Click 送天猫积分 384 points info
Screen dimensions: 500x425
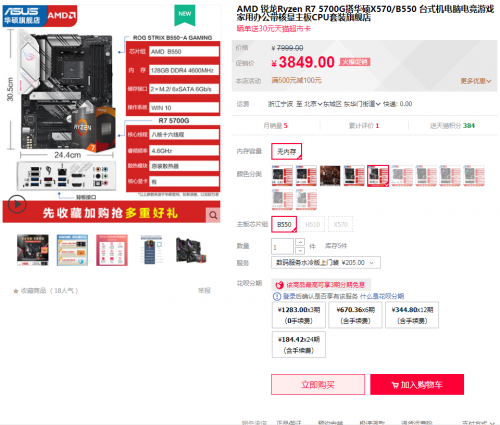click(452, 126)
